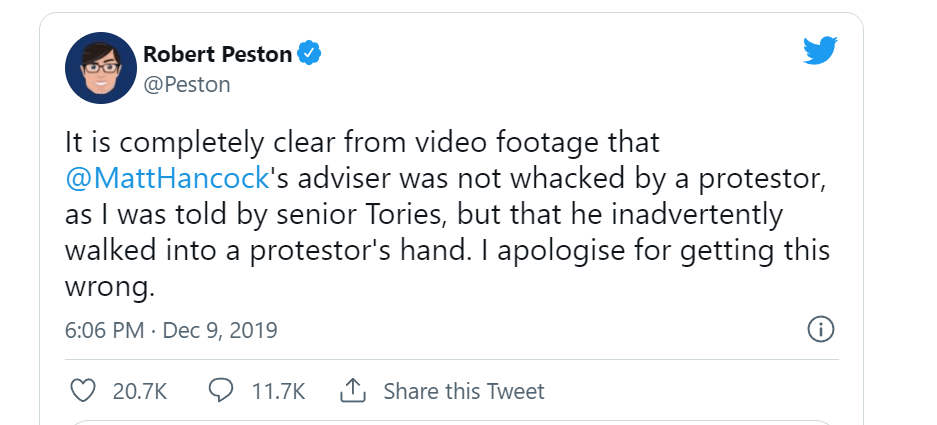This screenshot has width=937, height=425.
Task: Open the tweet info circle icon
Action: [820, 329]
